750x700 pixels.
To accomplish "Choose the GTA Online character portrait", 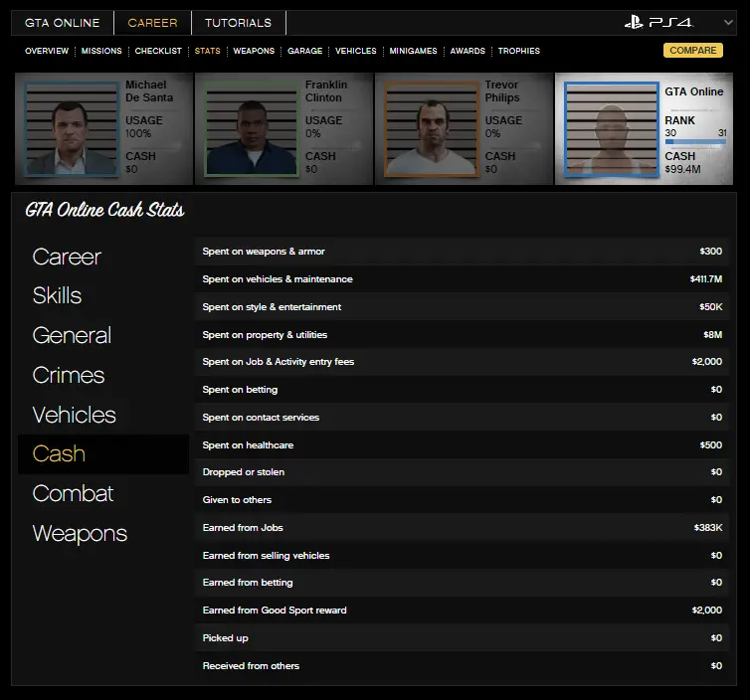I will coord(611,129).
